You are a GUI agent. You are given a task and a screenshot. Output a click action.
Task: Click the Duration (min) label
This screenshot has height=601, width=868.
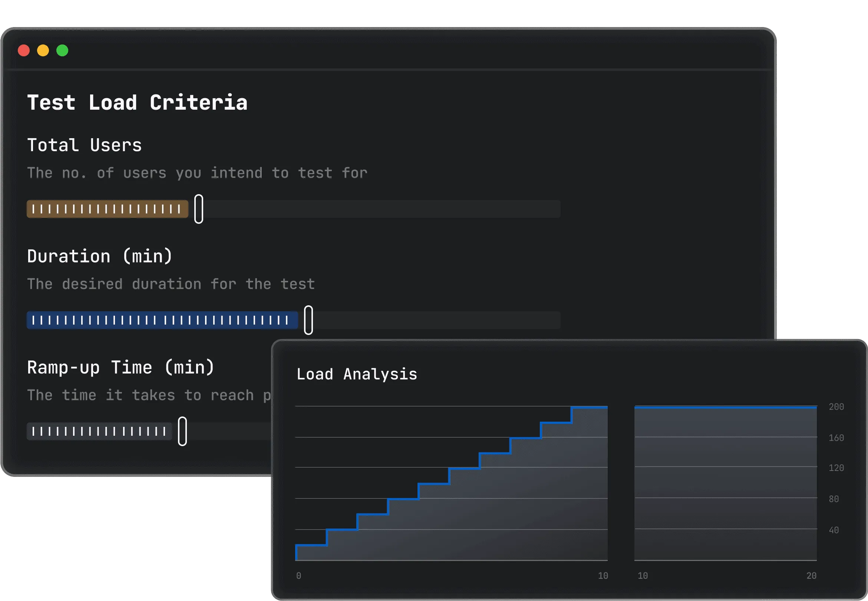coord(99,256)
